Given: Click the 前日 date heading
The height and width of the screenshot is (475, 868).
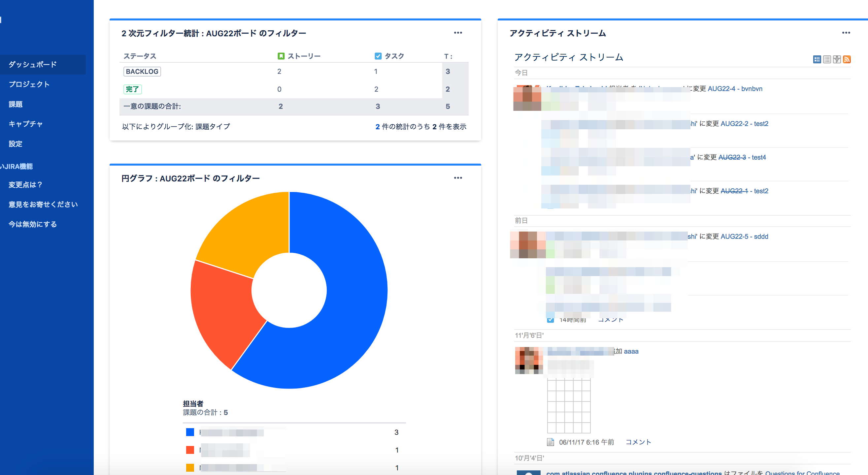Looking at the screenshot, I should [x=521, y=221].
